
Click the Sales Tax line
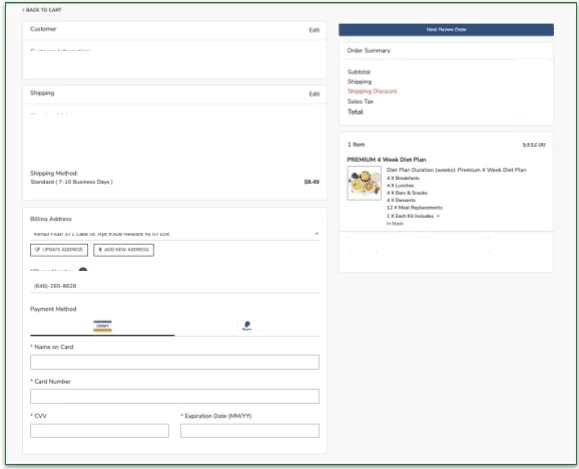tap(360, 101)
